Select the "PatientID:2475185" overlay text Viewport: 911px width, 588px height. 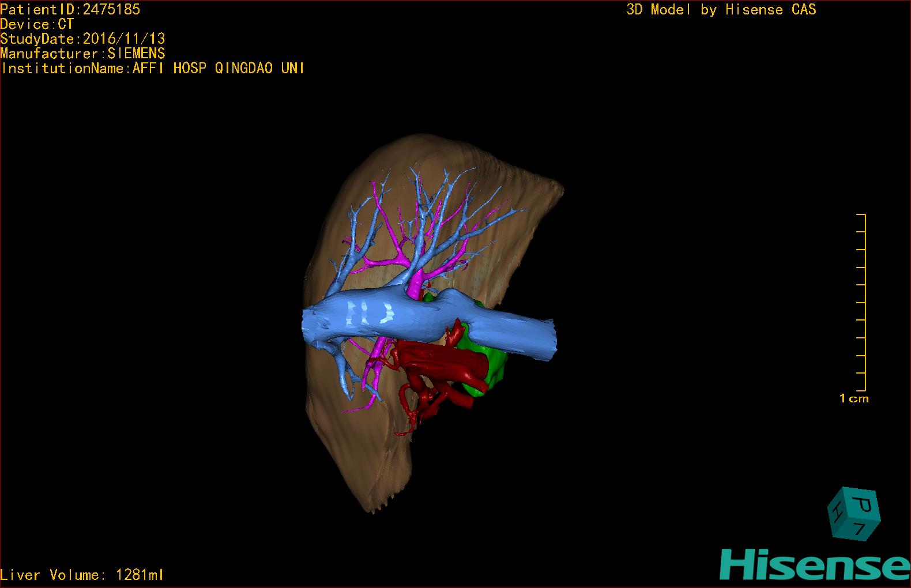(x=70, y=9)
